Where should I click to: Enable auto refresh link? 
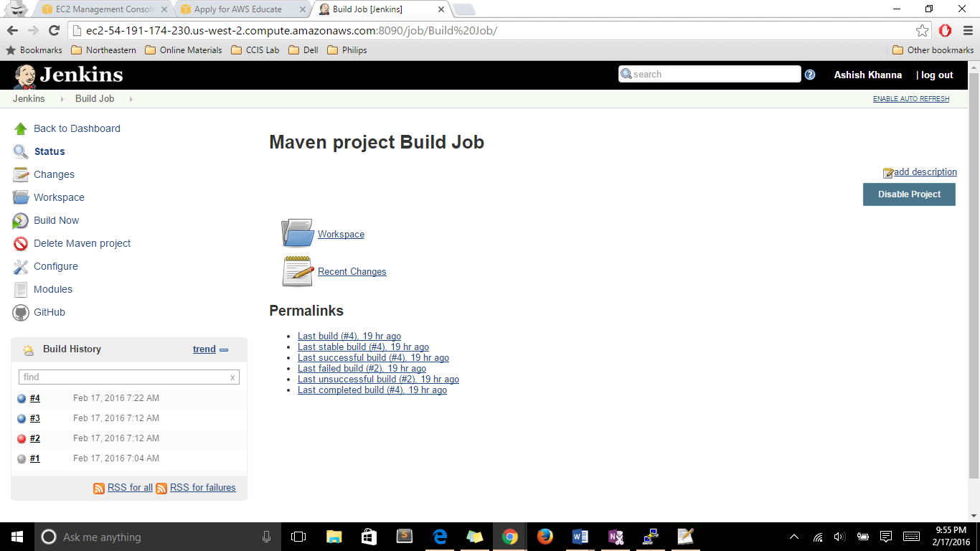[x=910, y=99]
